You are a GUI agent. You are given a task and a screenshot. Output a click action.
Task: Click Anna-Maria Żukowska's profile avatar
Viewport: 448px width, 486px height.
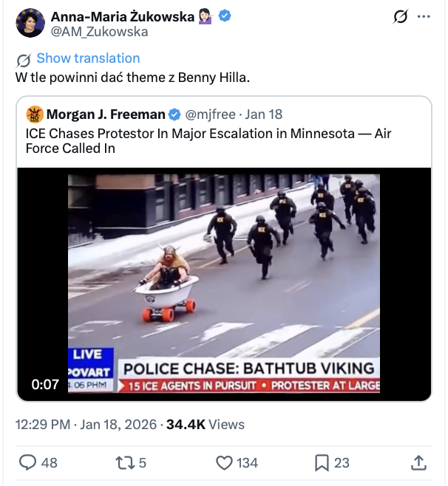tap(30, 23)
